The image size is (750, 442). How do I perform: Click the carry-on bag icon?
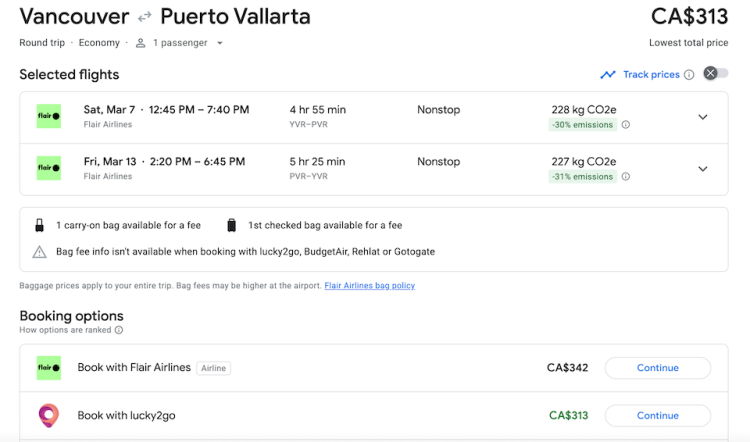[40, 225]
